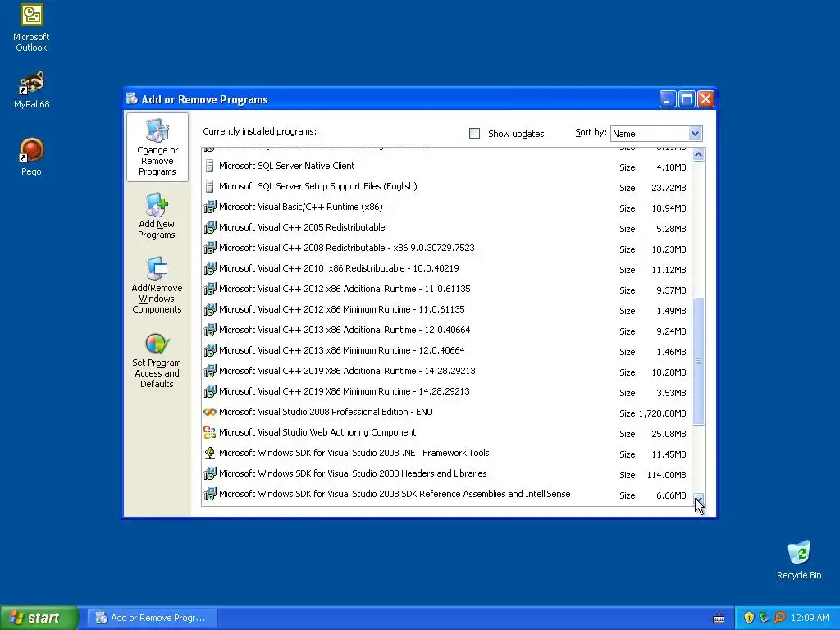Image resolution: width=840 pixels, height=630 pixels.
Task: Click the 114.00MB size value
Action: (666, 475)
